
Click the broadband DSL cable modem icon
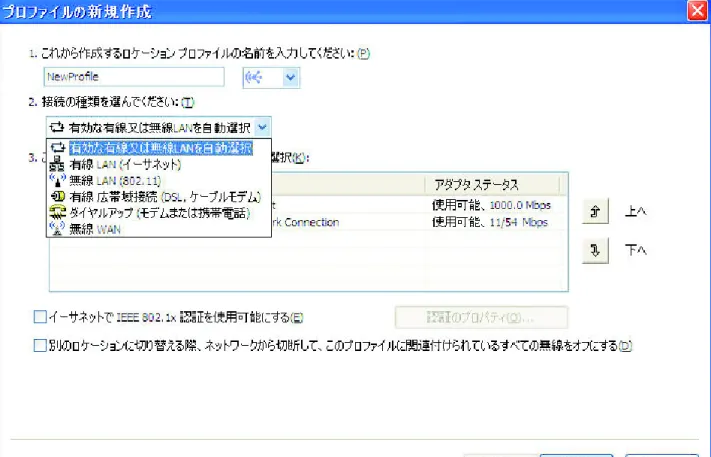click(58, 197)
